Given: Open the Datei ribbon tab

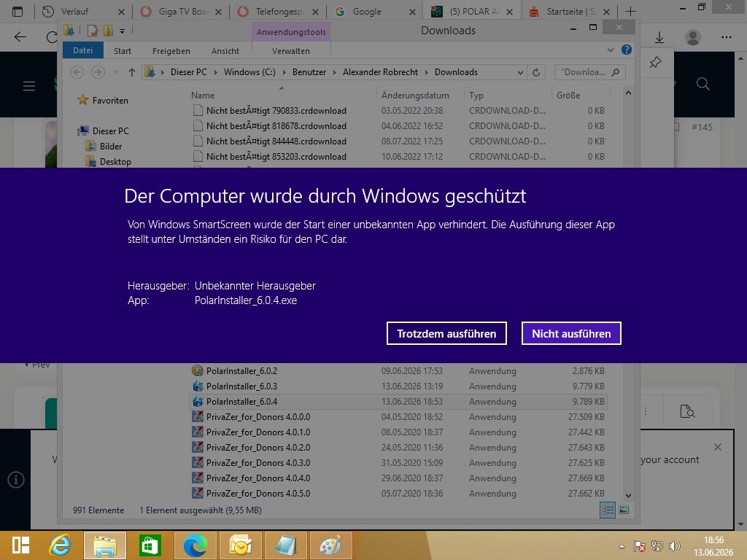Looking at the screenshot, I should click(x=83, y=50).
